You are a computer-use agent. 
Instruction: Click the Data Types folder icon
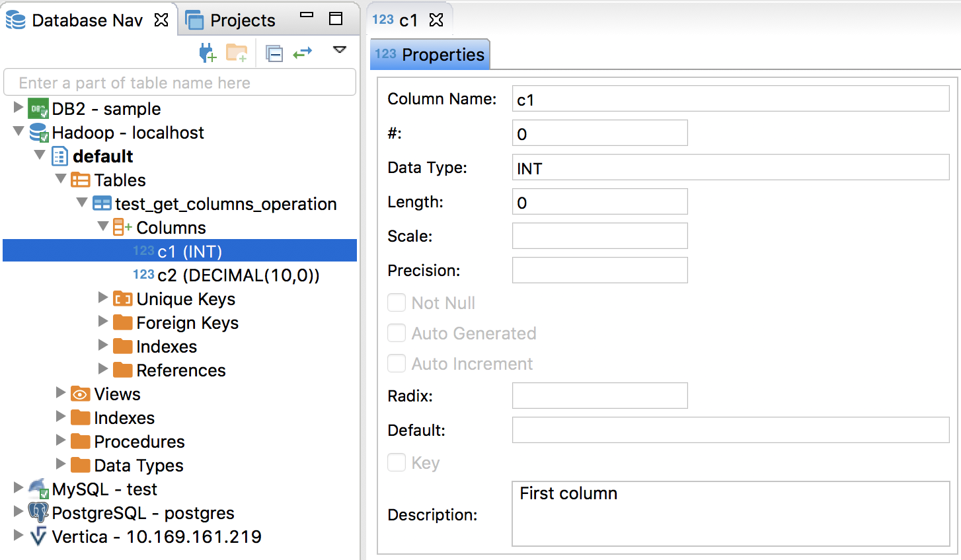tap(80, 465)
